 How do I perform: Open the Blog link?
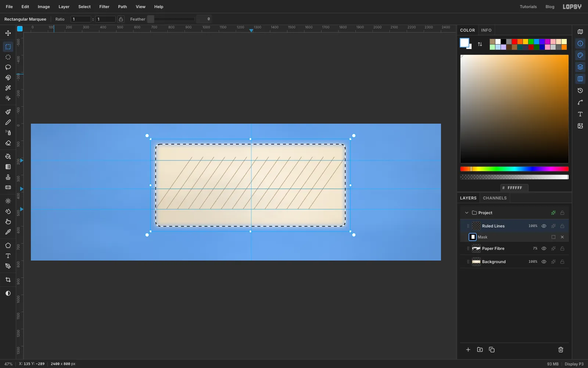click(x=550, y=7)
